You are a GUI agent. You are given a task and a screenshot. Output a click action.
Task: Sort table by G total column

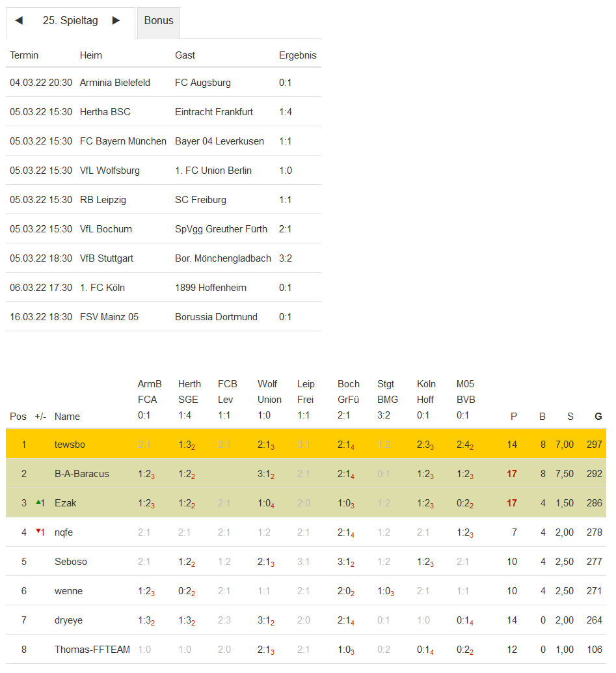(x=598, y=417)
